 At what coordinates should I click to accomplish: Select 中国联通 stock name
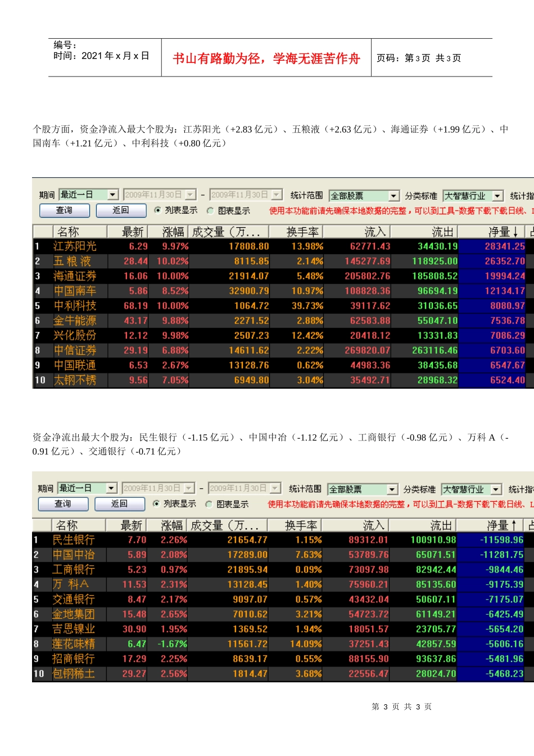coord(75,366)
